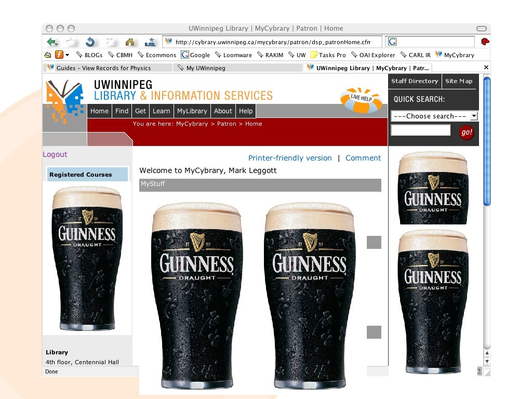The width and height of the screenshot is (532, 399).
Task: Open the RAKIM bookmark
Action: 270,55
